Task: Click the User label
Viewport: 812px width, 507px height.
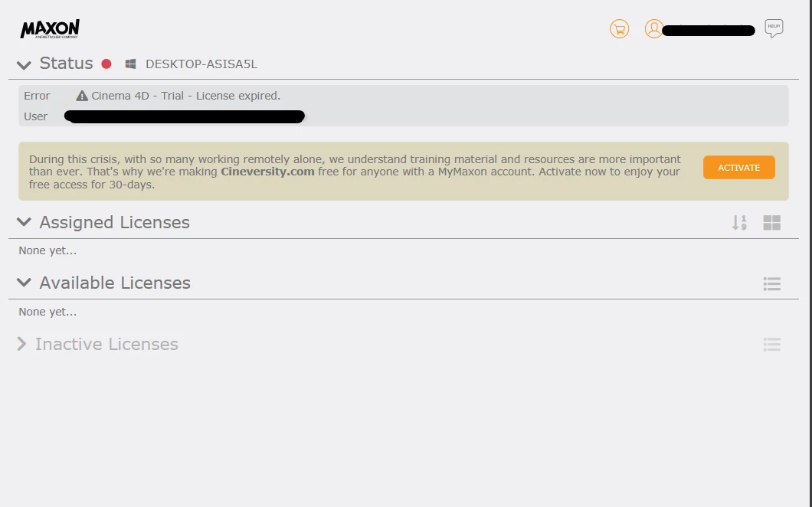Action: tap(36, 116)
